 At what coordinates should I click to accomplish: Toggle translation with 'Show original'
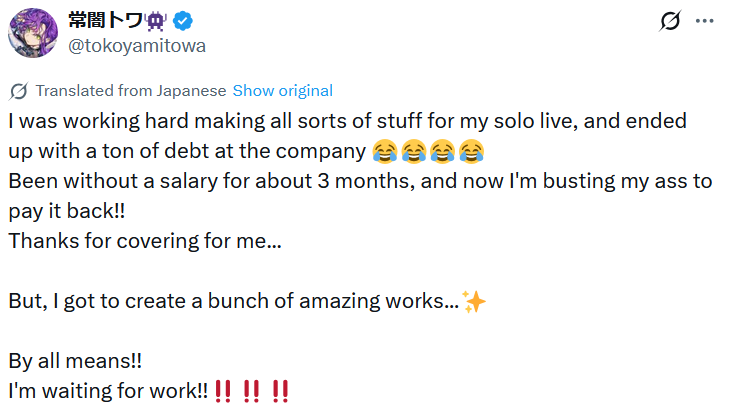283,91
